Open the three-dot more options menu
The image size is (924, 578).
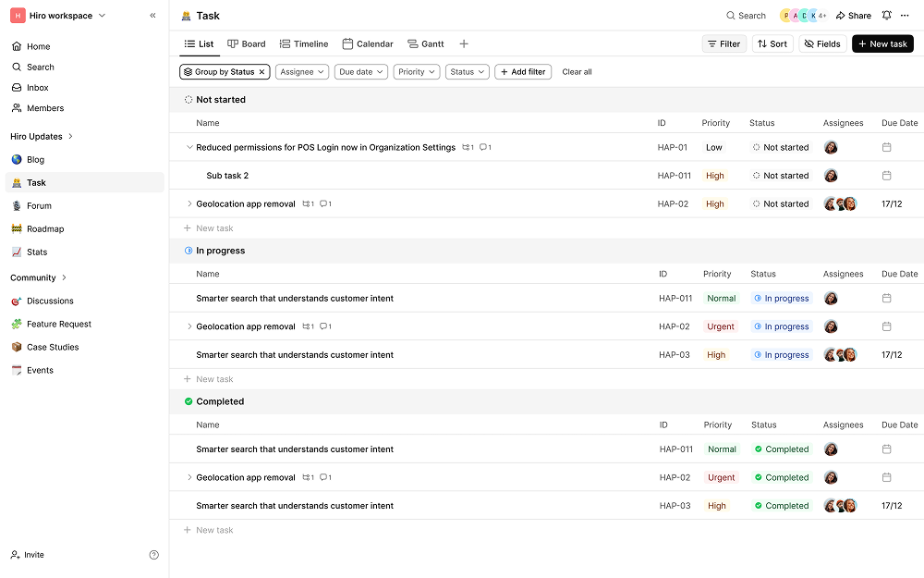905,16
